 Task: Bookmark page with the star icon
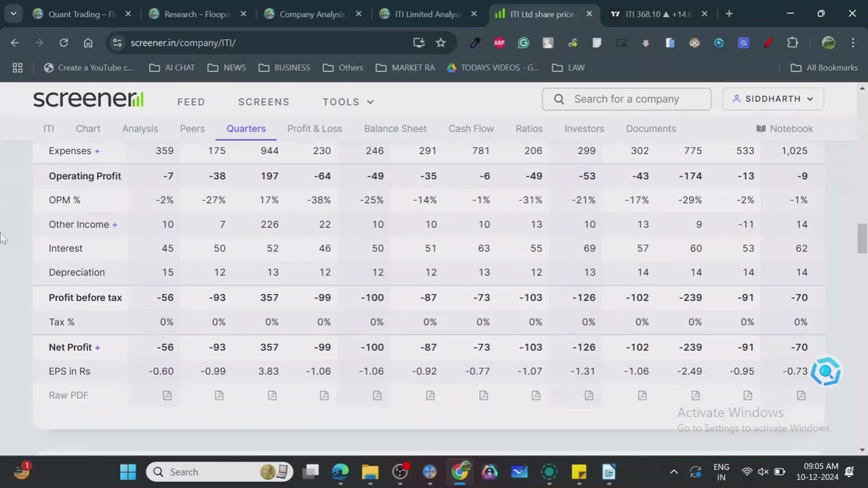pos(441,43)
